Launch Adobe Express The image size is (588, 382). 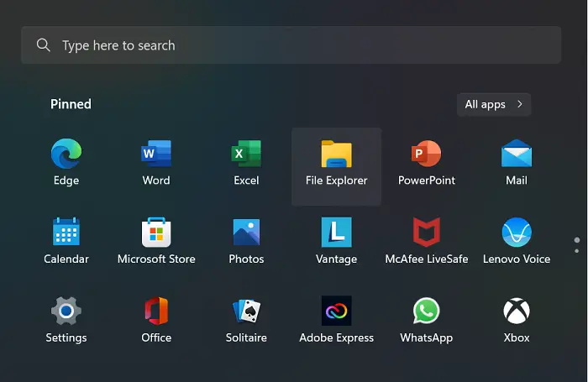point(336,311)
